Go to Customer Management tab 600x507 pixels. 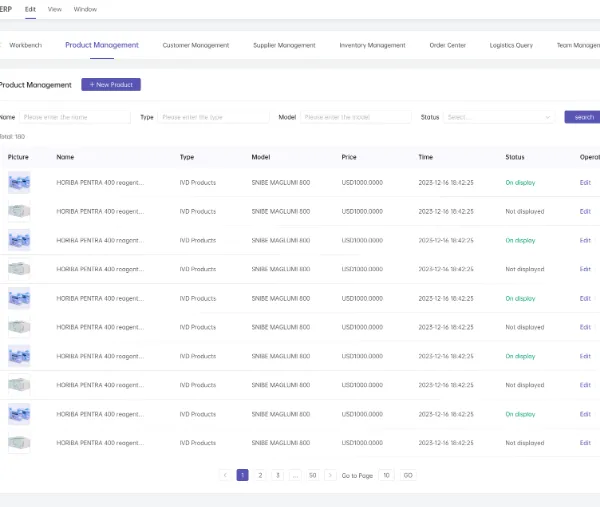(x=196, y=45)
